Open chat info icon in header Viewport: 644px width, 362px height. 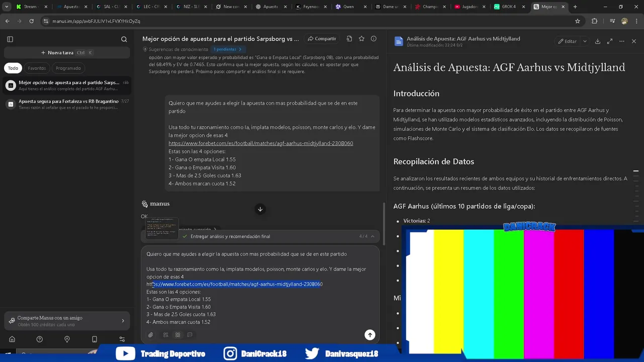373,39
